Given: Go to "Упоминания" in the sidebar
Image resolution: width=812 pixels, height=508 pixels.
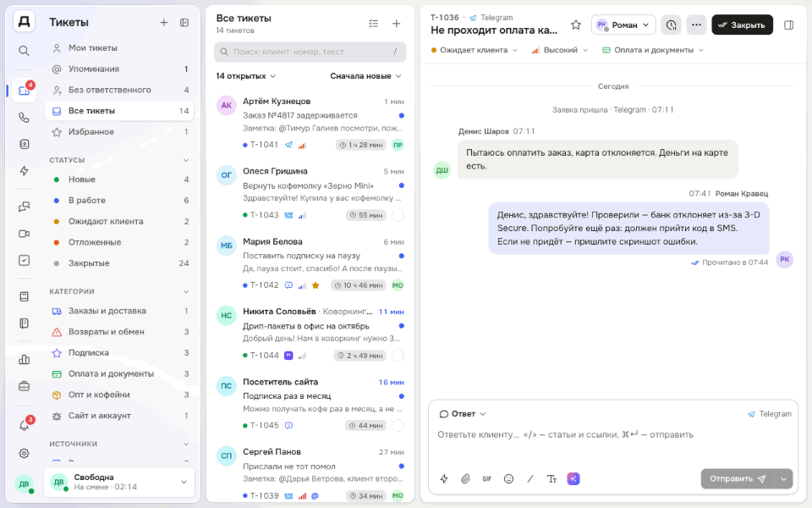Looking at the screenshot, I should click(x=119, y=69).
